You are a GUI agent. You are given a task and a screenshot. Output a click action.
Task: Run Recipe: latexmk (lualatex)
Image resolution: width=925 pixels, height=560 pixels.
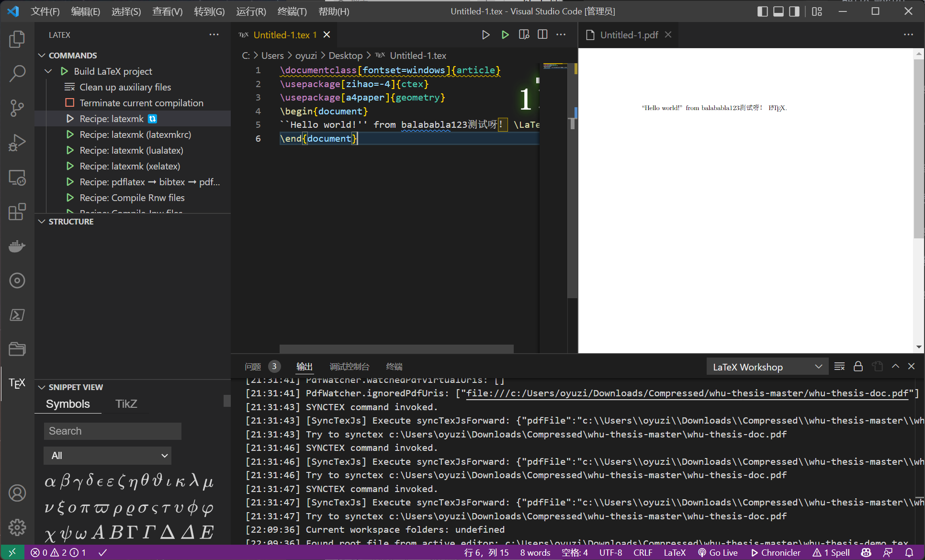(131, 150)
